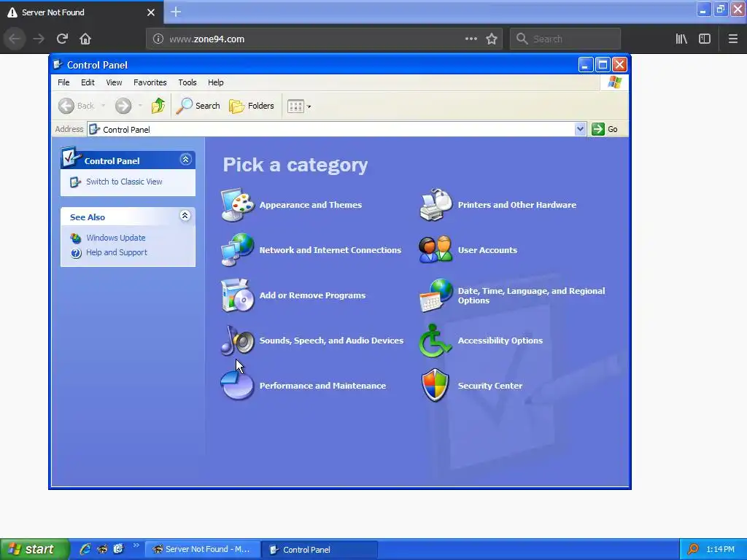This screenshot has height=560, width=747.
Task: Launch Internet Explorer from Quick Launch
Action: click(85, 549)
